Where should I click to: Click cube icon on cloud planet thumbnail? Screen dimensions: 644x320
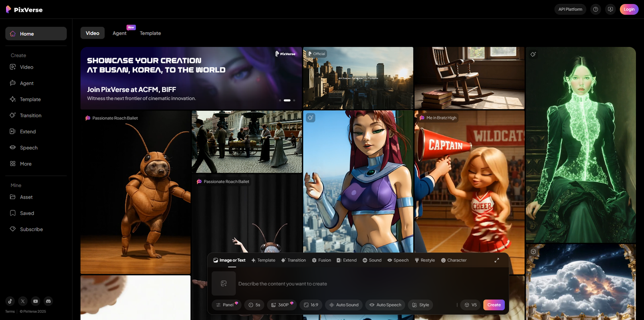(533, 251)
